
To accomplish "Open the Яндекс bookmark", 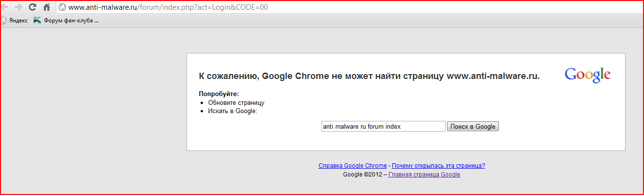I will (15, 20).
